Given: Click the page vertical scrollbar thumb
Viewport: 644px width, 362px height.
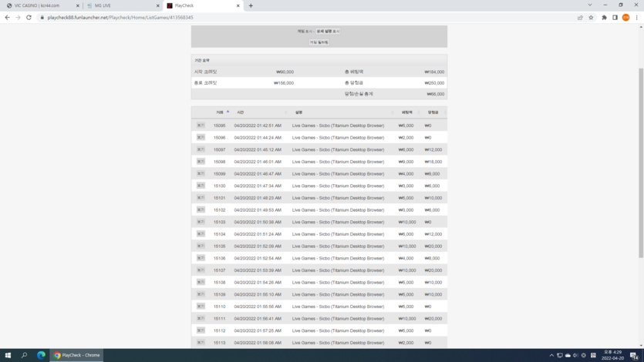Looking at the screenshot, I should (x=641, y=163).
